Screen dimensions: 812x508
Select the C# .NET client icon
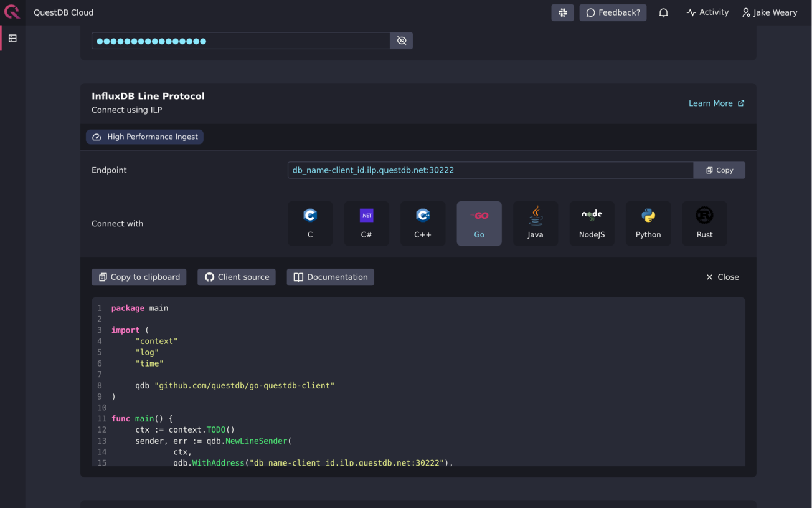pos(366,223)
